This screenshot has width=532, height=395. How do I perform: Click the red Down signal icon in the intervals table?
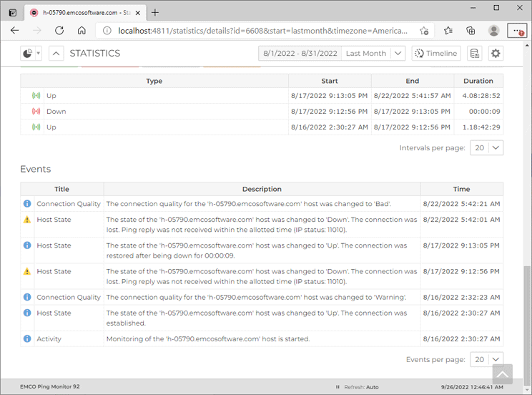pos(36,112)
